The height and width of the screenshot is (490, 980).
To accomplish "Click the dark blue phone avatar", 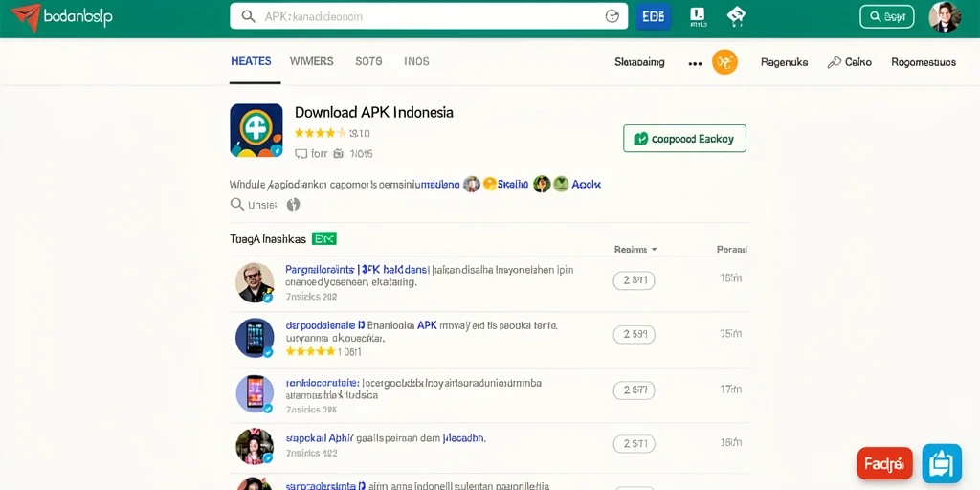I will [x=255, y=338].
